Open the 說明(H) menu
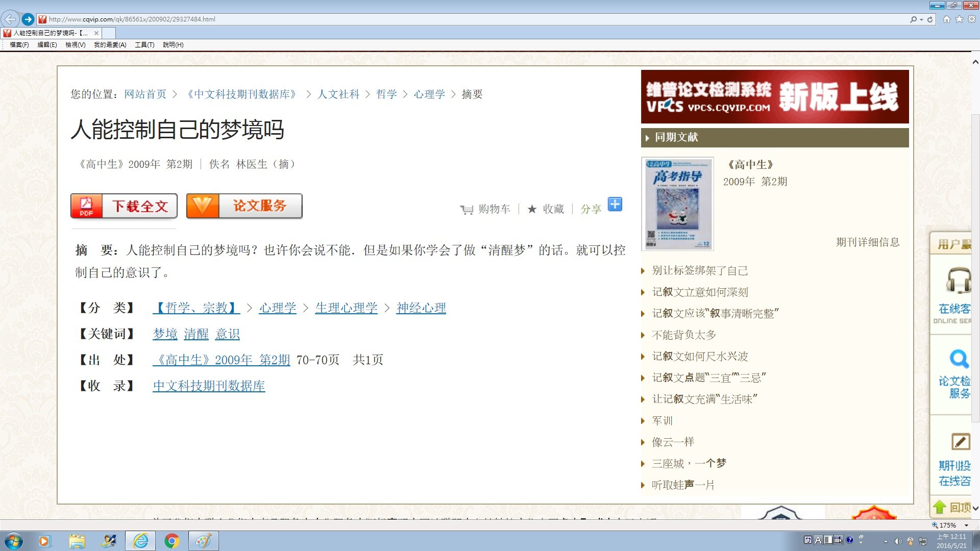980x551 pixels. [x=173, y=45]
